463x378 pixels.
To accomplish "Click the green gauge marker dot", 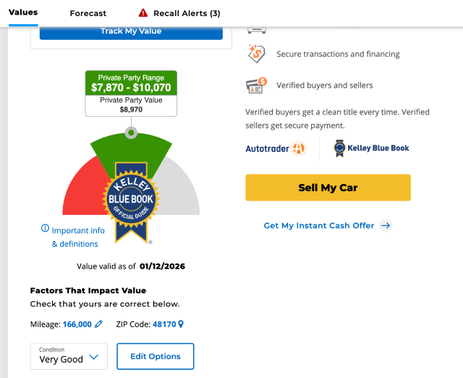I will tap(131, 133).
